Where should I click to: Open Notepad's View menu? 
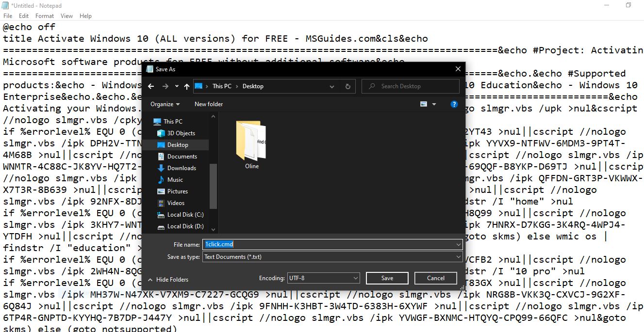(66, 16)
